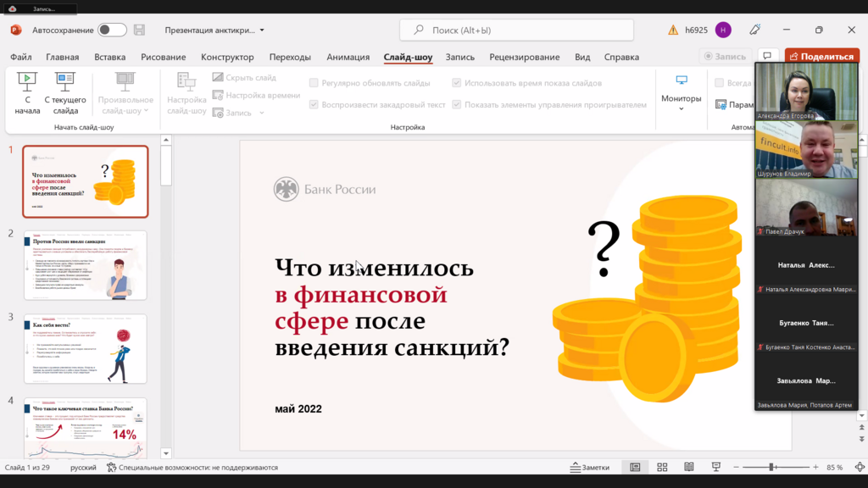868x488 pixels.
Task: Open the Рисование tab
Action: click(x=164, y=57)
